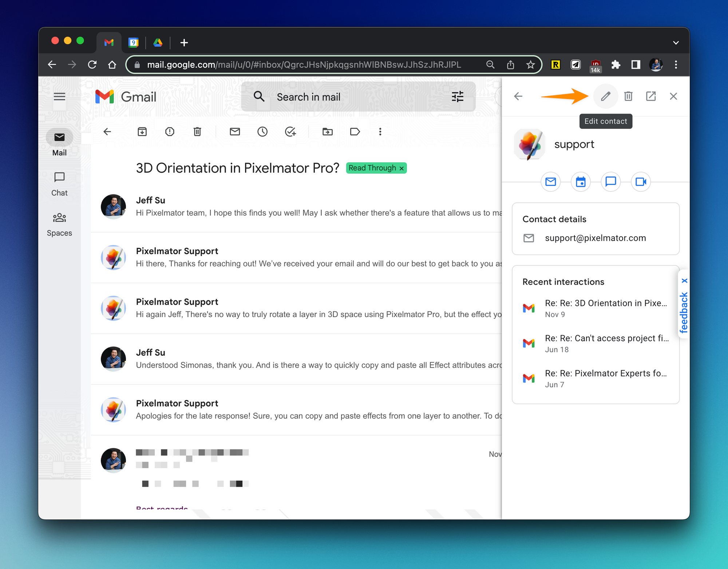This screenshot has height=569, width=728.
Task: Click the search magnifier icon in Gmail
Action: point(259,97)
